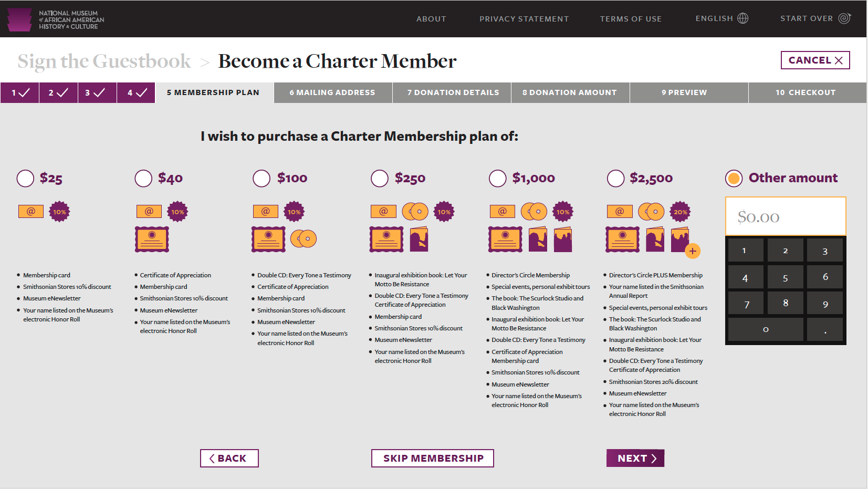Select the $40 membership radio button
This screenshot has height=489, width=868.
[143, 179]
